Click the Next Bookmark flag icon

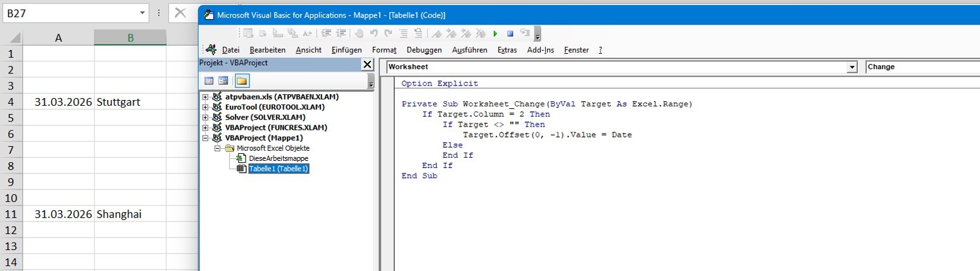coord(451,34)
